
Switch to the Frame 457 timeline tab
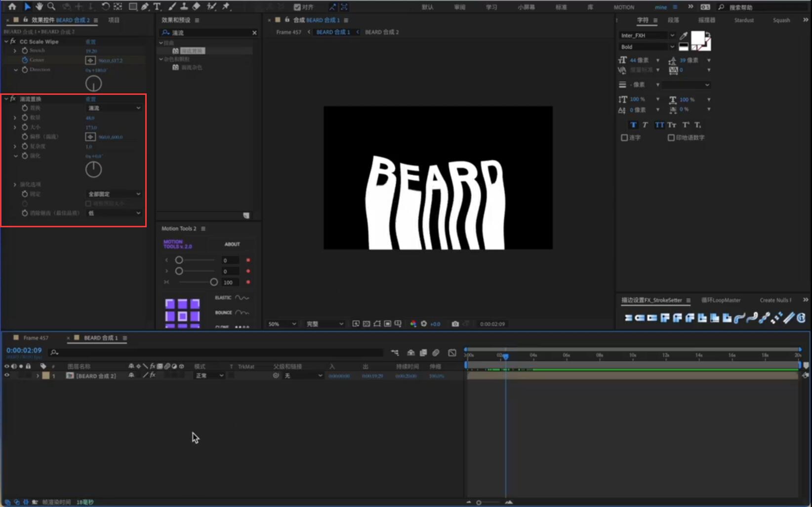tap(36, 338)
